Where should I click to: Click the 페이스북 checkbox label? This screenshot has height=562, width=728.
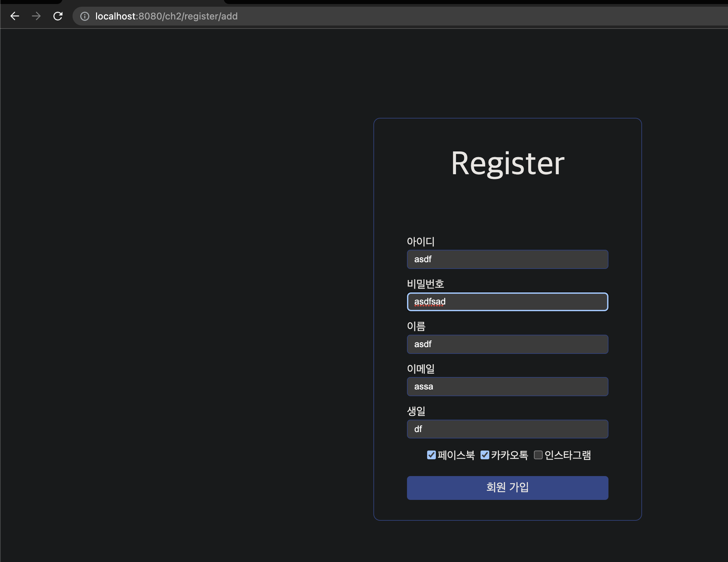pos(456,455)
